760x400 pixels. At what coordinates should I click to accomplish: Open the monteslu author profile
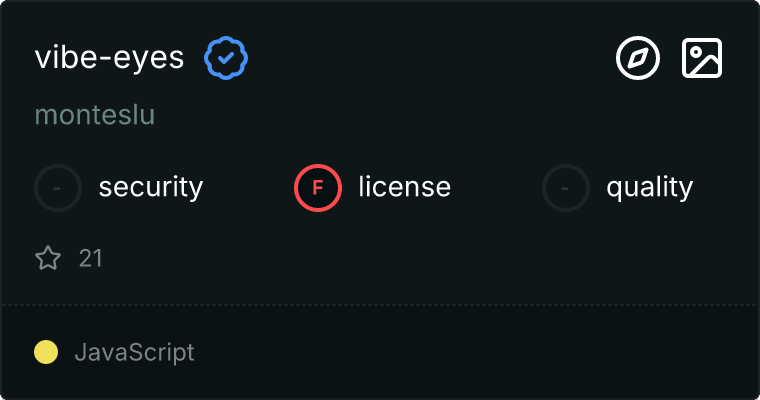[95, 115]
